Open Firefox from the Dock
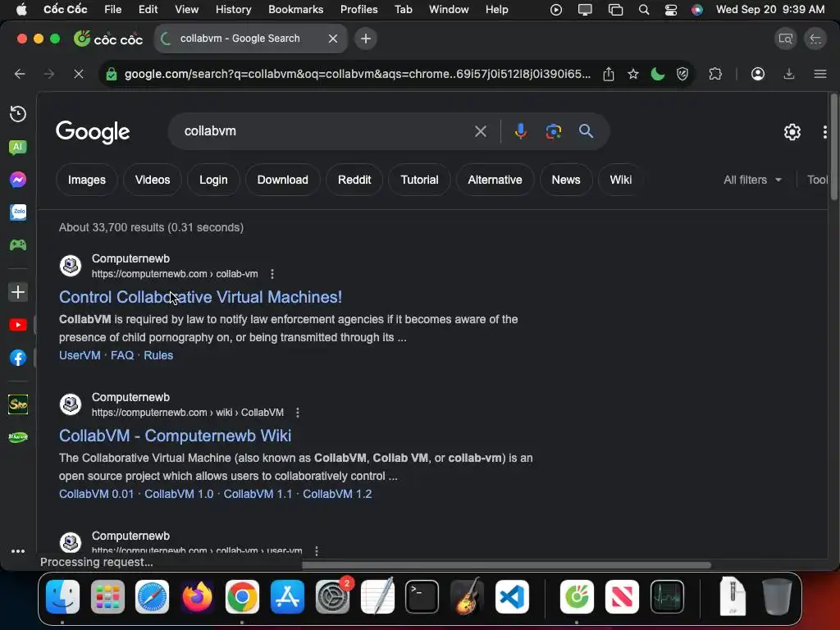Image resolution: width=840 pixels, height=630 pixels. (x=197, y=597)
